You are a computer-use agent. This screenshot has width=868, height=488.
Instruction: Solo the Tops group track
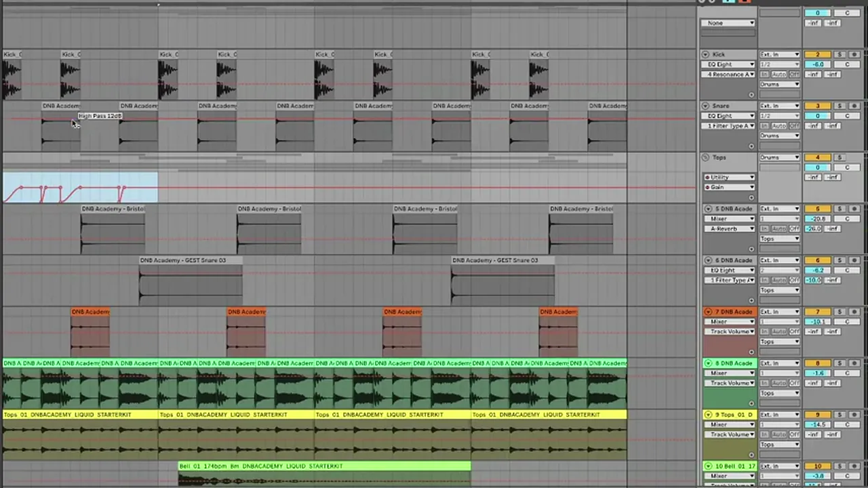point(840,157)
